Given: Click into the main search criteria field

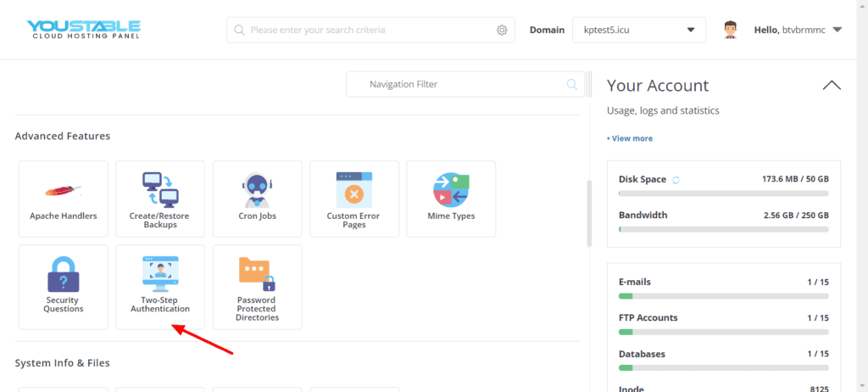Looking at the screenshot, I should click(369, 31).
